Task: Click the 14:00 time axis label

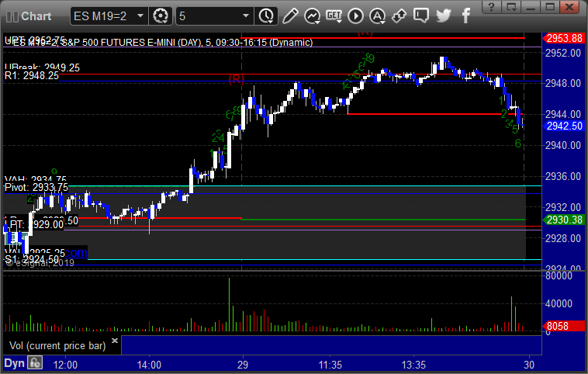Action: [149, 365]
